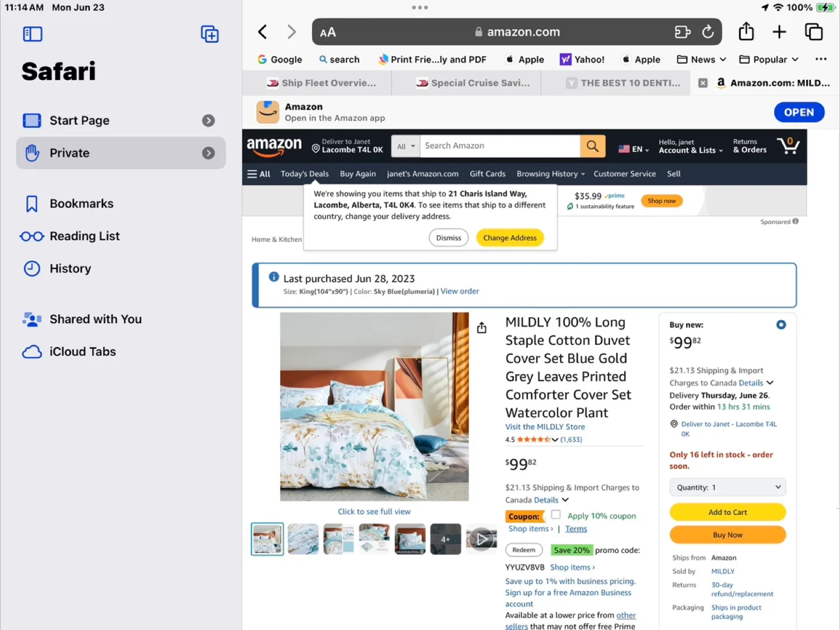Open the search category All dropdown

[x=406, y=146]
